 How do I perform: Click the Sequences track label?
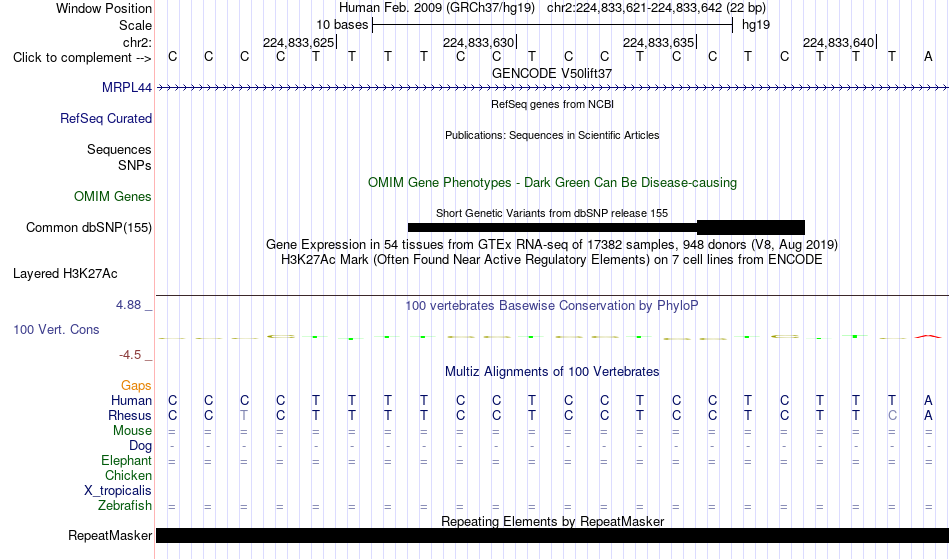tap(119, 150)
